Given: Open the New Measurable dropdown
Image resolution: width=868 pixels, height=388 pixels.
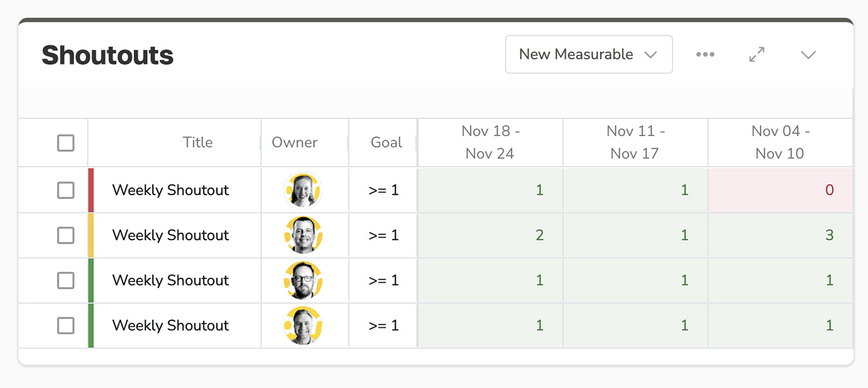Looking at the screenshot, I should click(589, 54).
